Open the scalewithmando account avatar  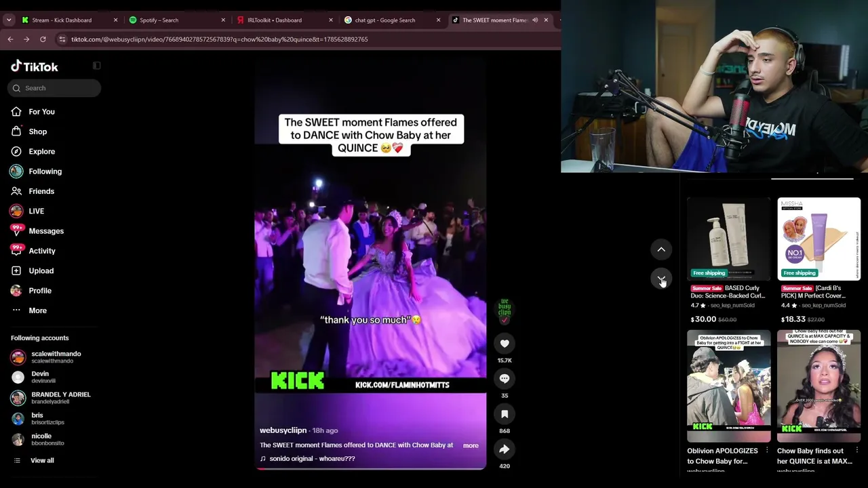(18, 357)
